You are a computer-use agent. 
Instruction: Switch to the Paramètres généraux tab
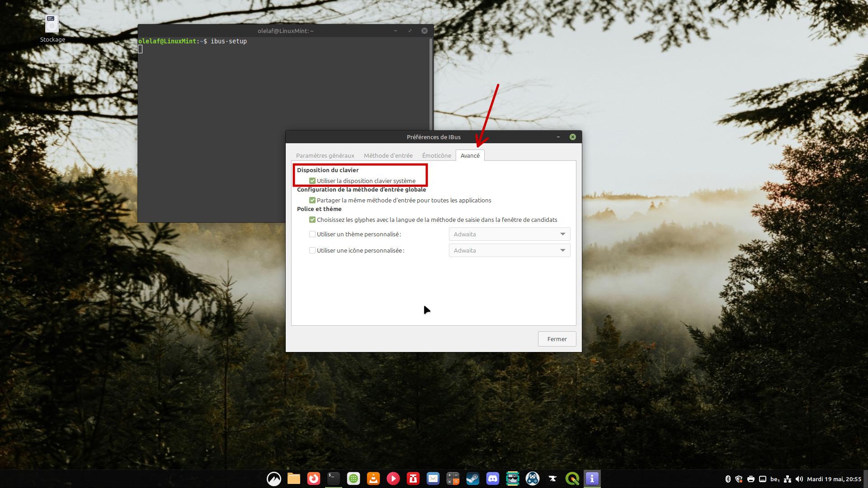pyautogui.click(x=325, y=155)
